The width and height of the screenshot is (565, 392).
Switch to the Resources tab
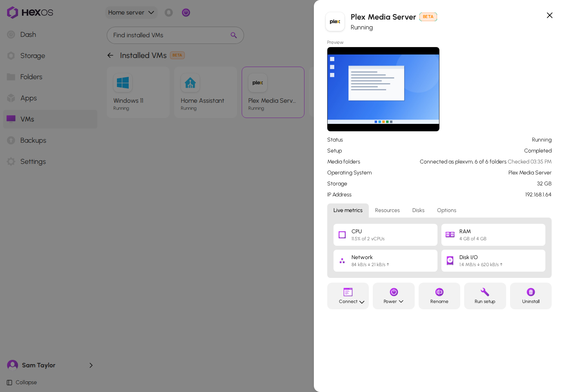tap(387, 211)
